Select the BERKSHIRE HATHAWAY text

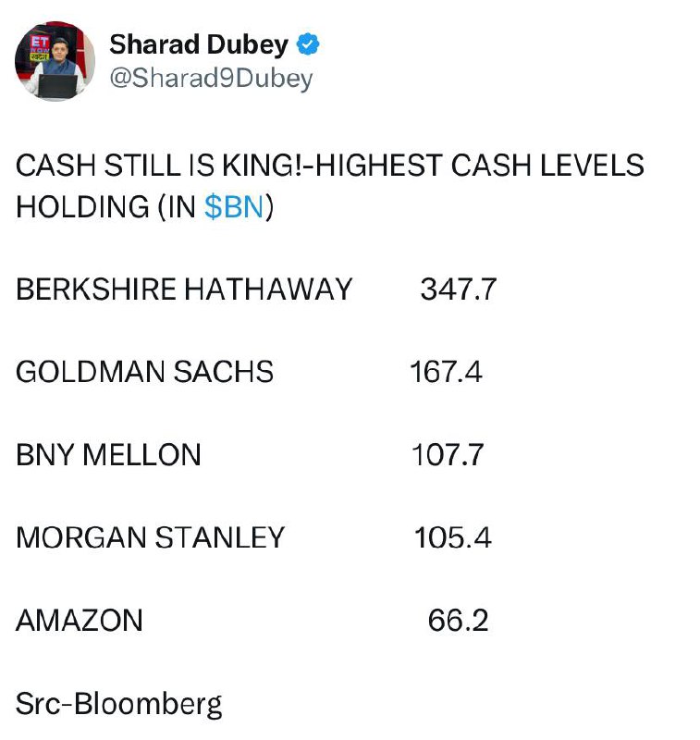click(x=184, y=289)
